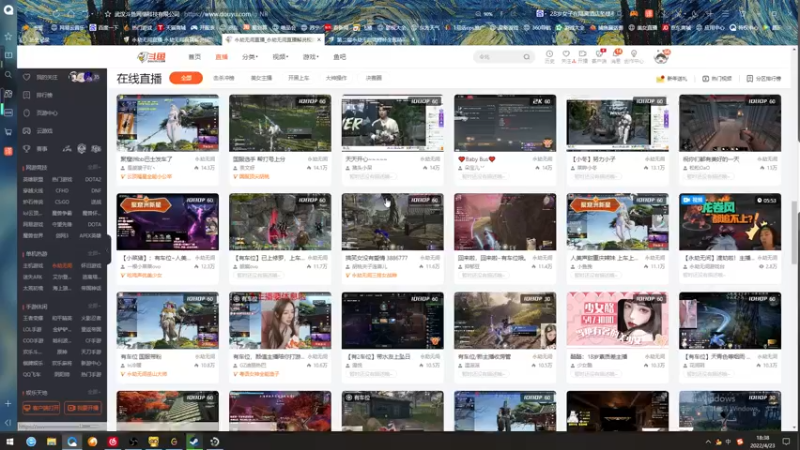Expand the 游戏 games dropdown
This screenshot has height=450, width=800.
[311, 57]
